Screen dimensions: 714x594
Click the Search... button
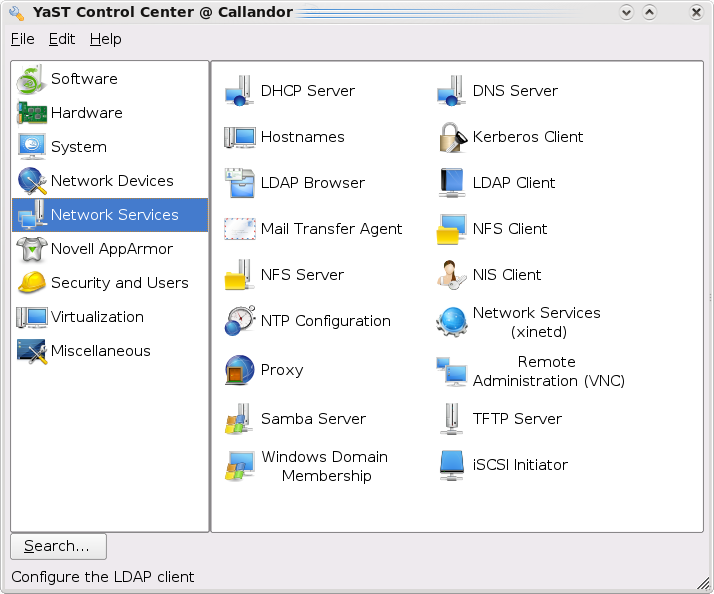(x=58, y=546)
